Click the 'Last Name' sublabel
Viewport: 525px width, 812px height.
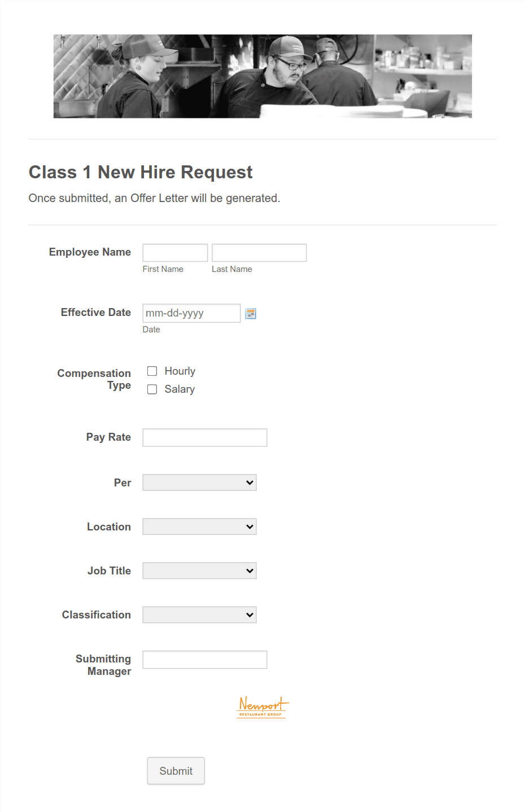232,269
